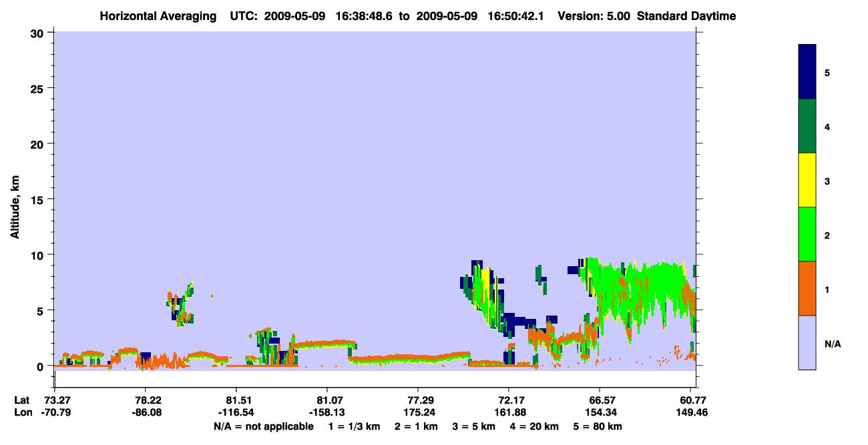Screen dimensions: 868x445
Task: Click the 25 altitude tick label
Action: 39,88
